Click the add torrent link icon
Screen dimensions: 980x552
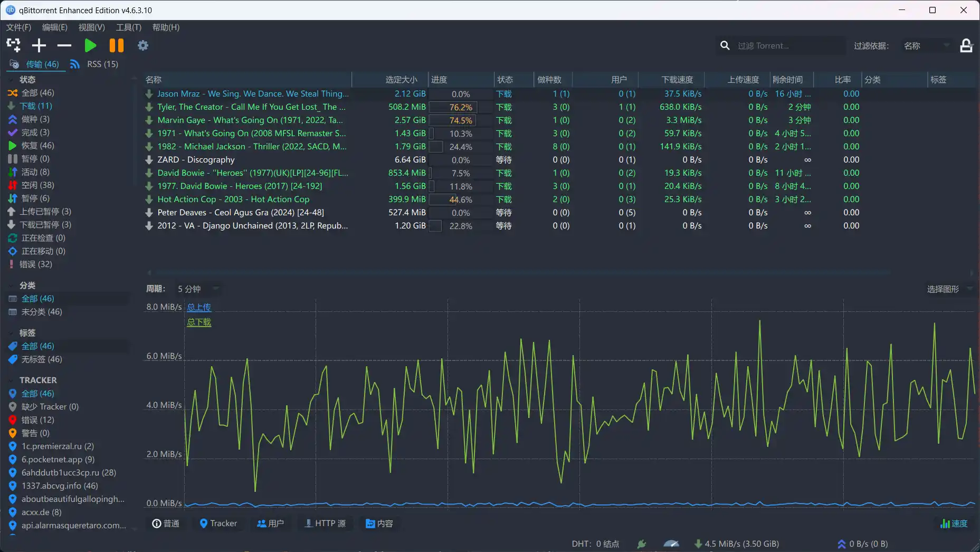[x=13, y=45]
